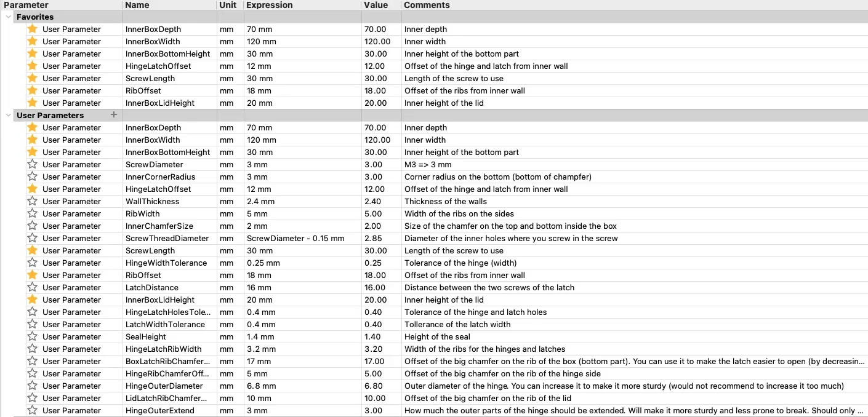
Task: Favorite the InnerCornerRadius parameter star
Action: tap(33, 177)
